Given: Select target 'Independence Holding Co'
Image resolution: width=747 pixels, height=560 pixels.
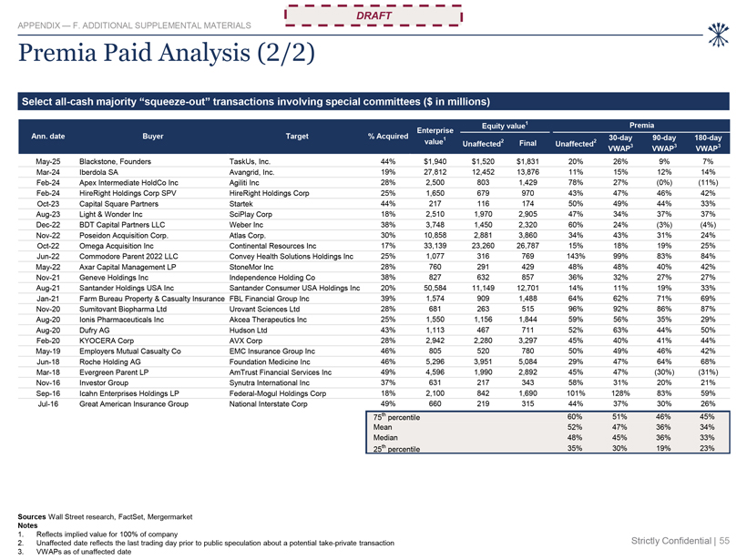Looking at the screenshot, I should 272,277.
